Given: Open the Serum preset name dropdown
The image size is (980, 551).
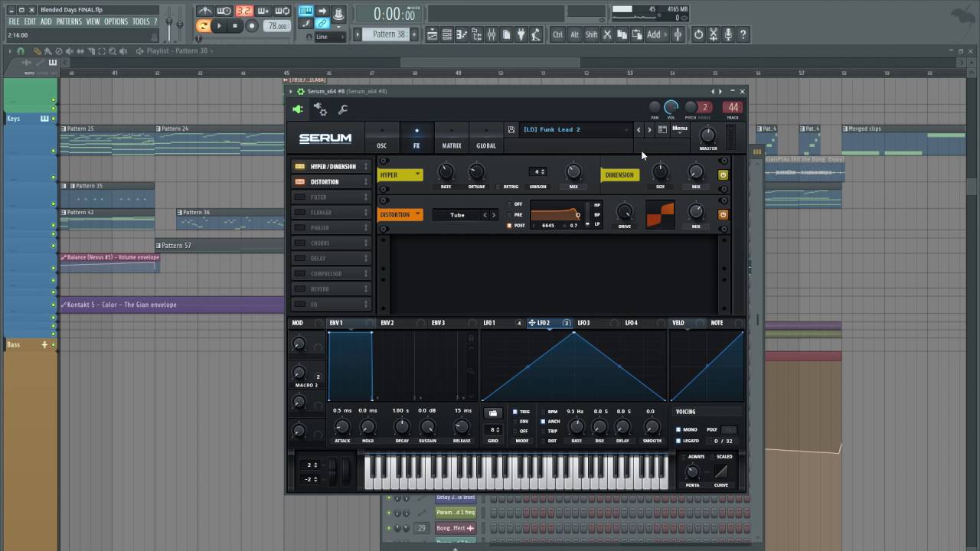Looking at the screenshot, I should coord(575,129).
